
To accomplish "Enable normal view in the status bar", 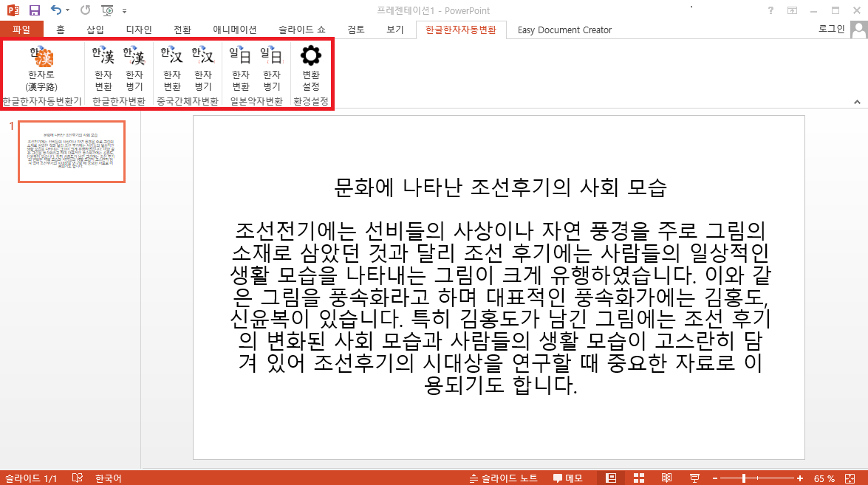I will coord(611,478).
